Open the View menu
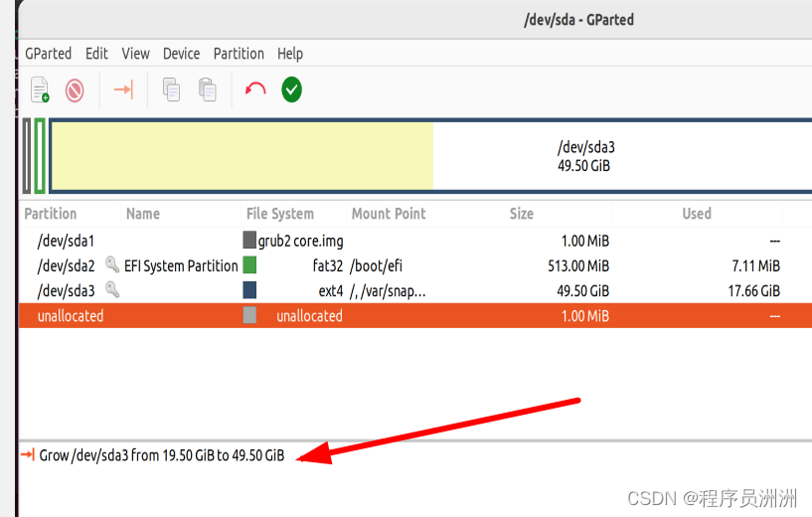This screenshot has width=812, height=517. [x=136, y=54]
